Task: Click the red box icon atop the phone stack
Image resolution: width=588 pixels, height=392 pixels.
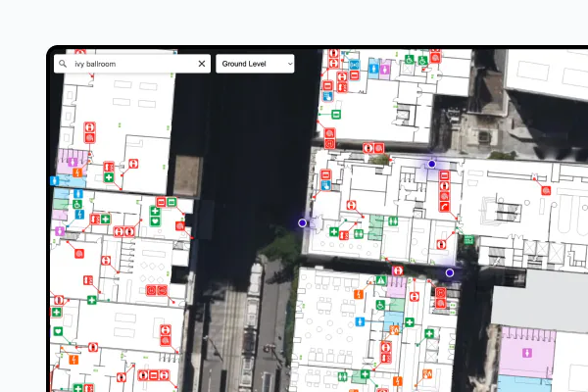Action: tap(444, 175)
